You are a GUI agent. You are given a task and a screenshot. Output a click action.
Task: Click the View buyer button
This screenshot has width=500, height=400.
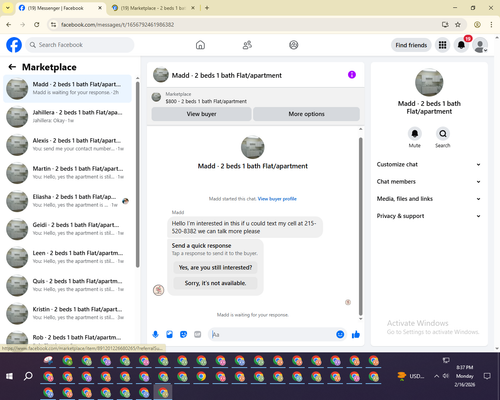(201, 114)
